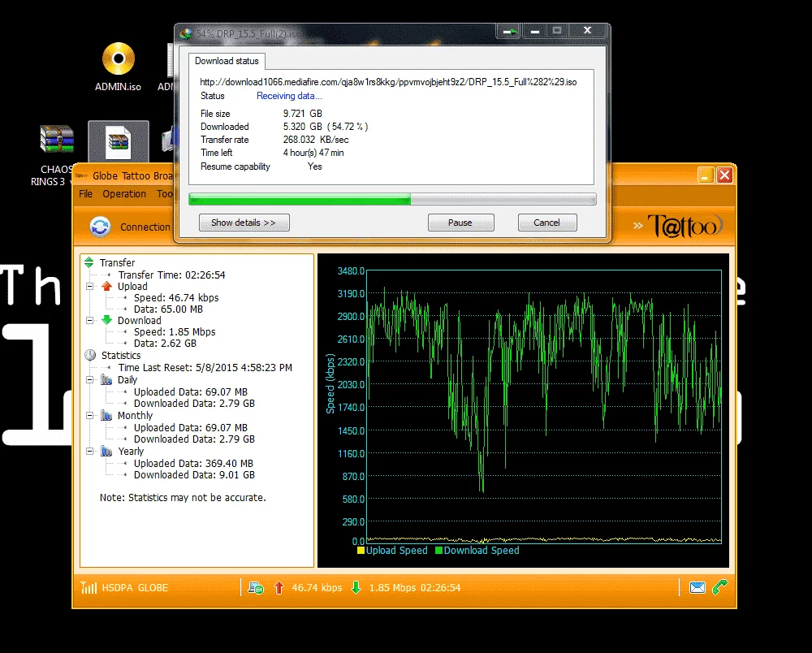Click Receiving data... status text
Image resolution: width=812 pixels, height=653 pixels.
[x=289, y=96]
